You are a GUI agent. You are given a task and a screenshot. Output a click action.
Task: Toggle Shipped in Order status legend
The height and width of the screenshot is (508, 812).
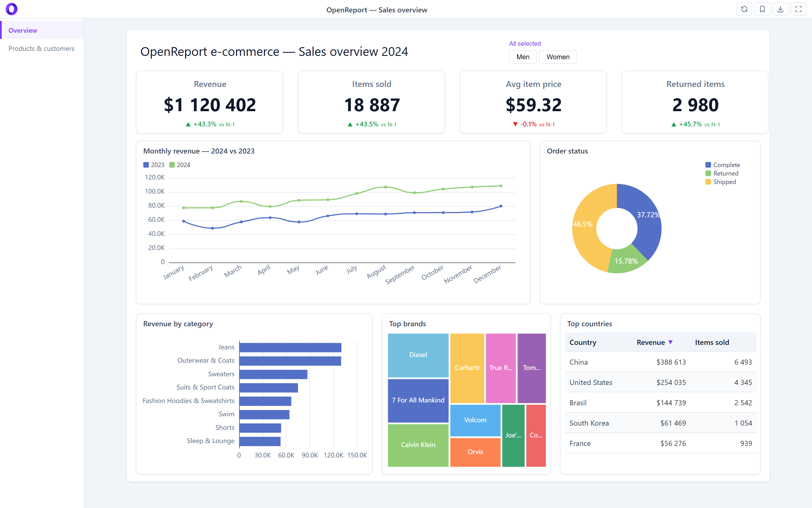[720, 182]
